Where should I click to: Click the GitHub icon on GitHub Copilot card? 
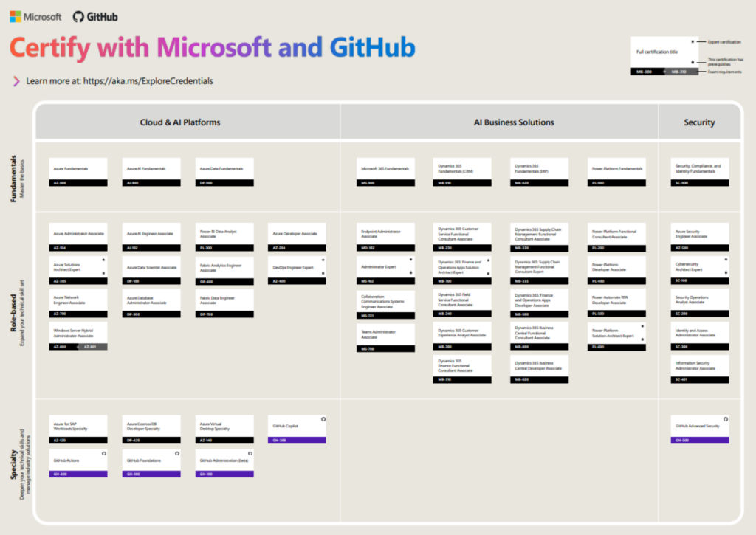point(323,419)
